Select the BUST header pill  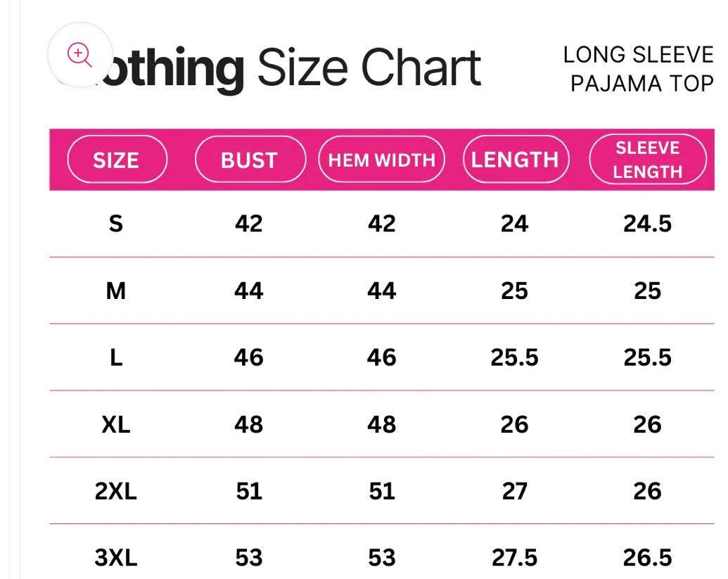(250, 159)
